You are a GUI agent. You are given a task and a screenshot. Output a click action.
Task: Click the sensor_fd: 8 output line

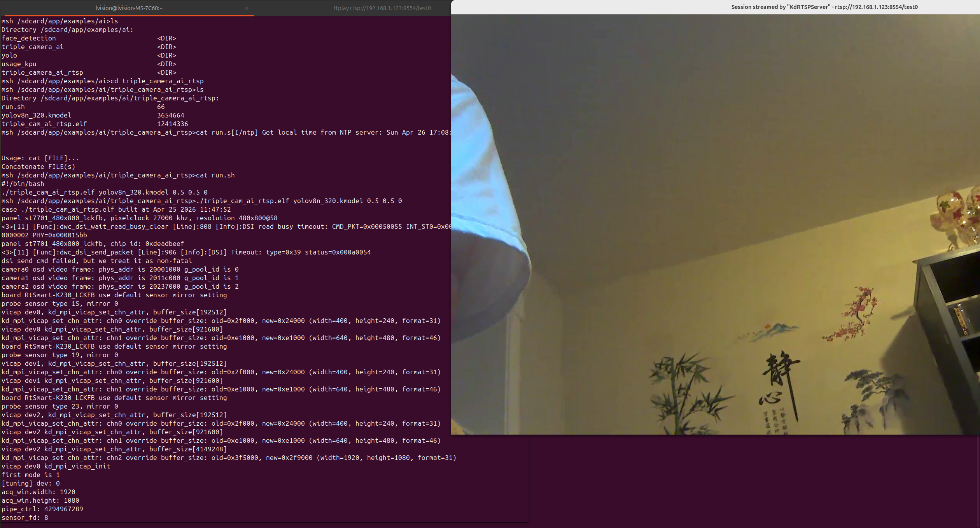(24, 517)
